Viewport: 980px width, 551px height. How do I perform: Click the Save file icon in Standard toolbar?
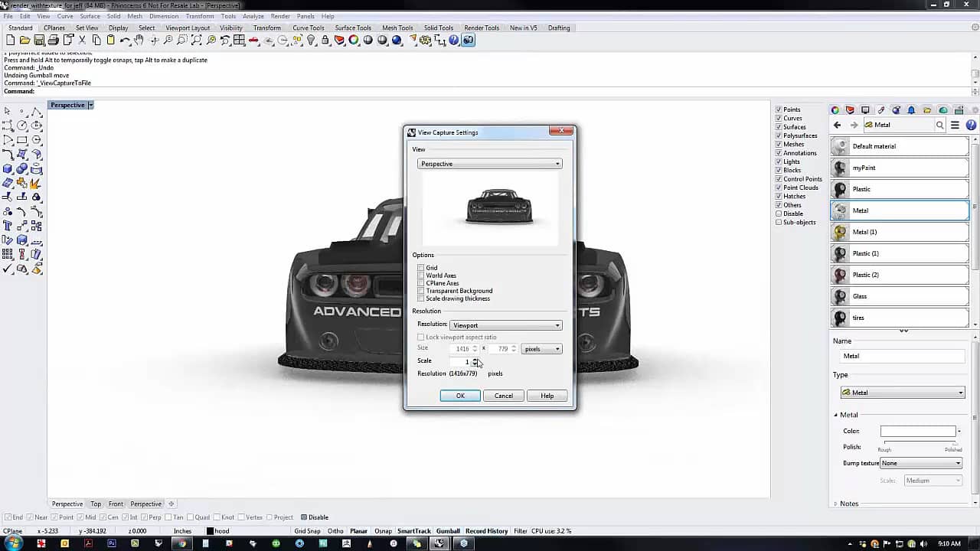(x=39, y=41)
